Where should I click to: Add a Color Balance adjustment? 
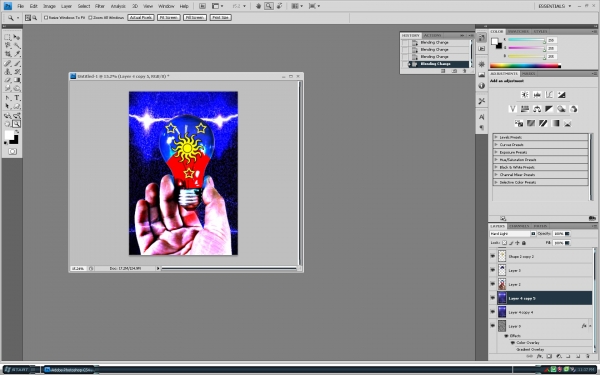coord(537,109)
